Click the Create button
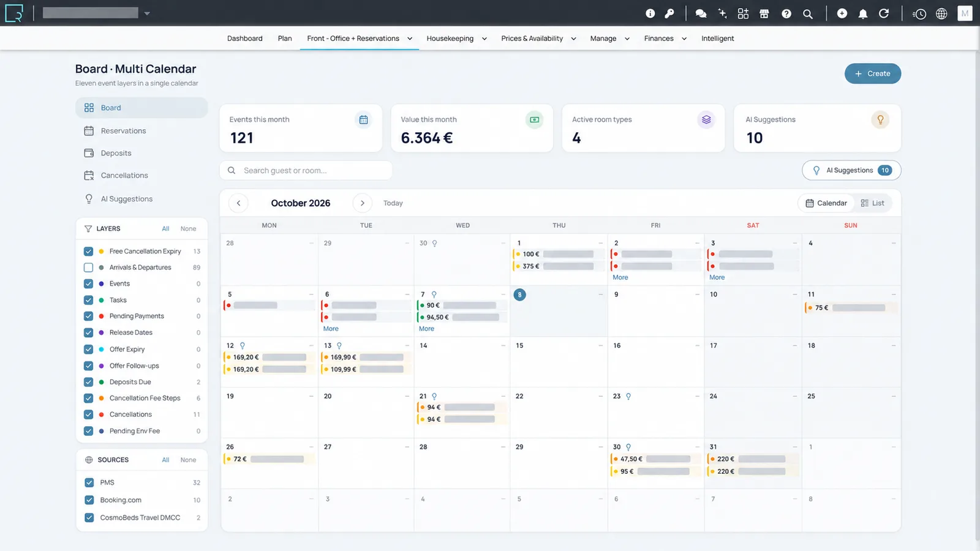The image size is (980, 551). tap(872, 73)
